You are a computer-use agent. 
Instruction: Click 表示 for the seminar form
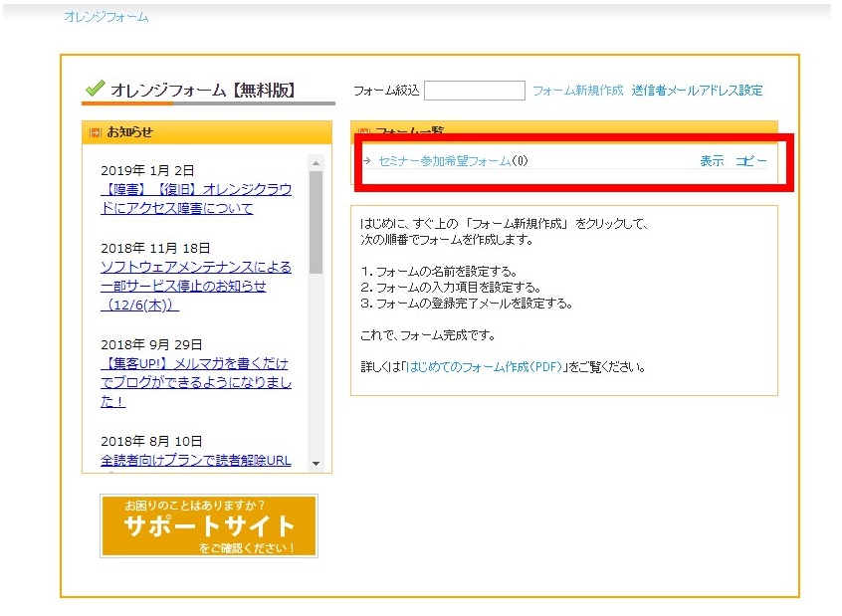pos(712,161)
